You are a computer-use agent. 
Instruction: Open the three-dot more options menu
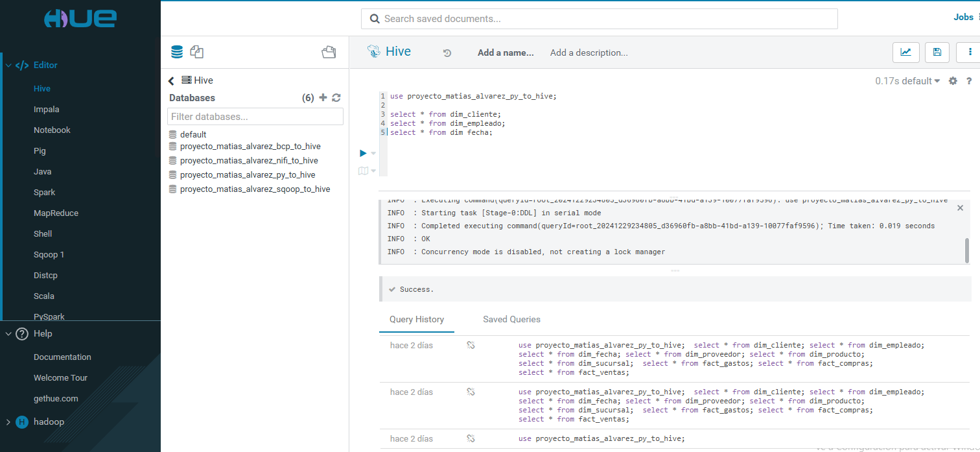(970, 53)
